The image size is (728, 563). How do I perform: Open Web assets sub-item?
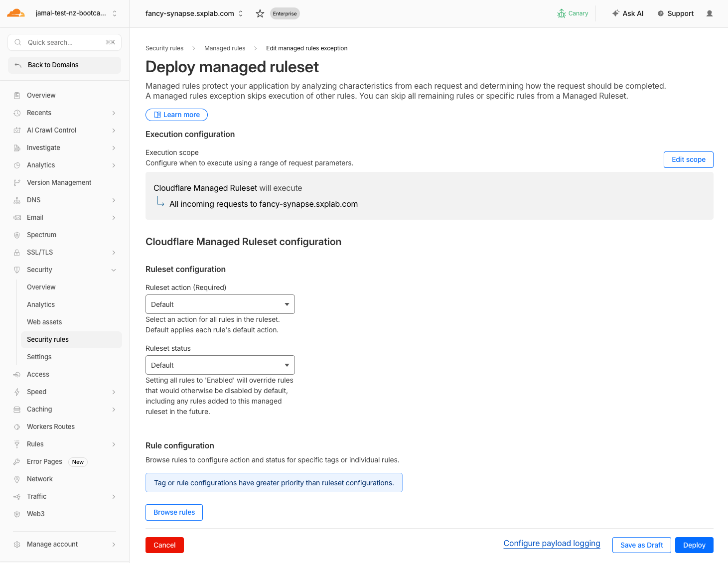pyautogui.click(x=71, y=322)
